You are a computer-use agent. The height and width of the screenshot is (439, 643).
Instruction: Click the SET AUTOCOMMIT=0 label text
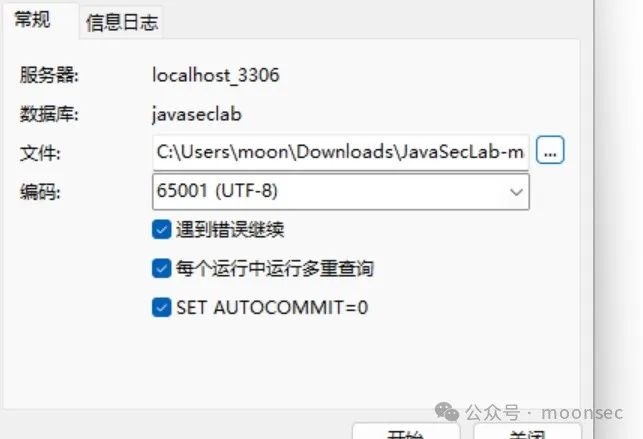click(x=272, y=307)
